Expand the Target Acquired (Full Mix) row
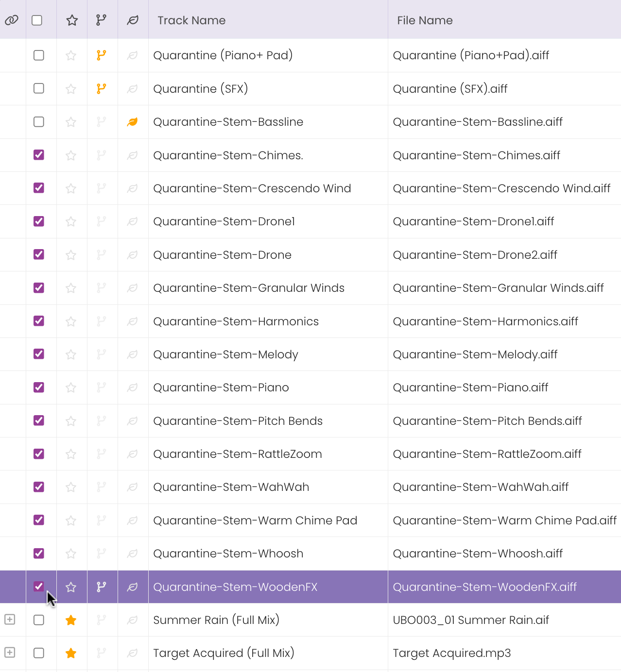The height and width of the screenshot is (672, 621). click(x=10, y=653)
